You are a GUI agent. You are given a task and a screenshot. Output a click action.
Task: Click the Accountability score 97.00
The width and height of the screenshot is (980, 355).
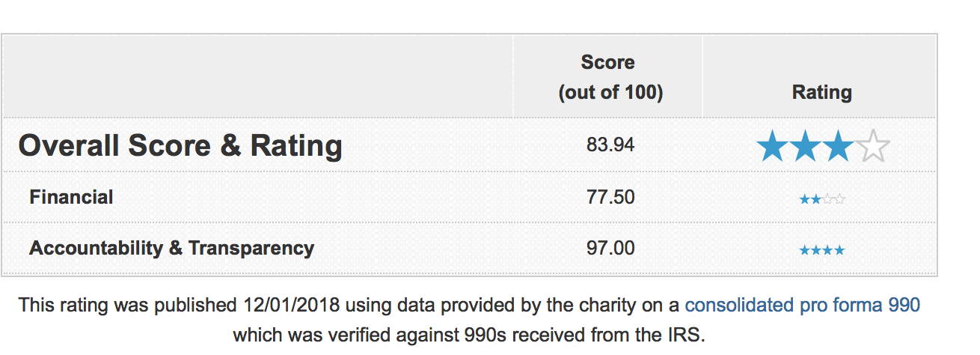click(610, 248)
